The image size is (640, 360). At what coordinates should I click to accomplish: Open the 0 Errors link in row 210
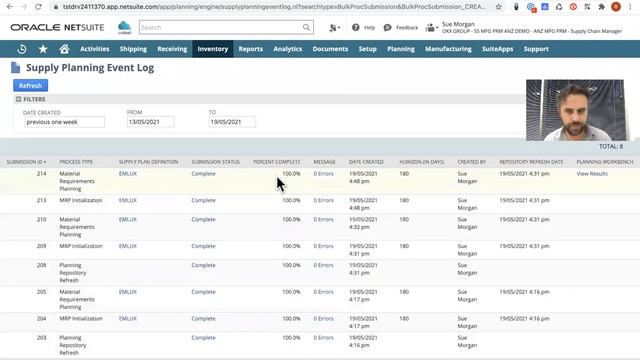pyautogui.click(x=323, y=220)
